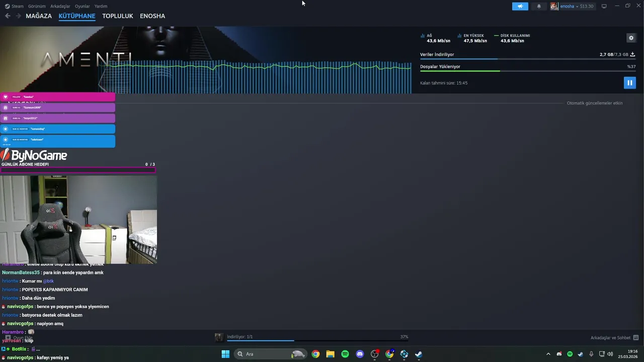
Task: Click the Dosyalar Yükleniyor progress bar
Action: [528, 71]
